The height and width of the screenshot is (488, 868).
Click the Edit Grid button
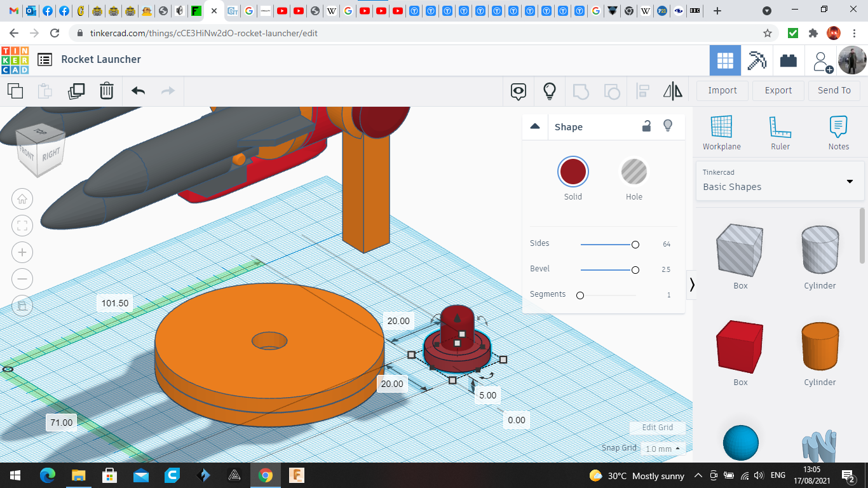657,428
